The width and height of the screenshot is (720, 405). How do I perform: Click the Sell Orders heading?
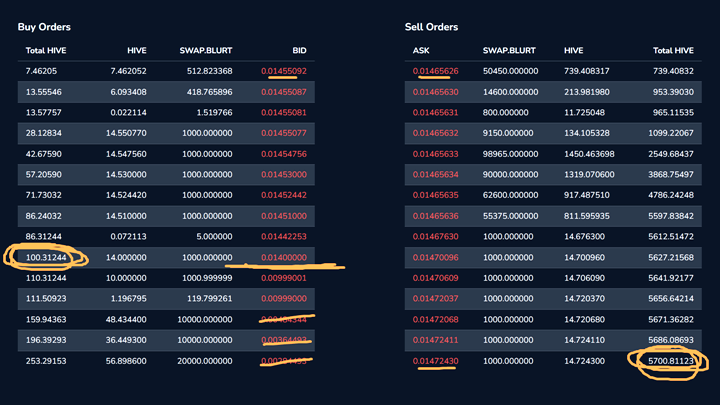[431, 27]
